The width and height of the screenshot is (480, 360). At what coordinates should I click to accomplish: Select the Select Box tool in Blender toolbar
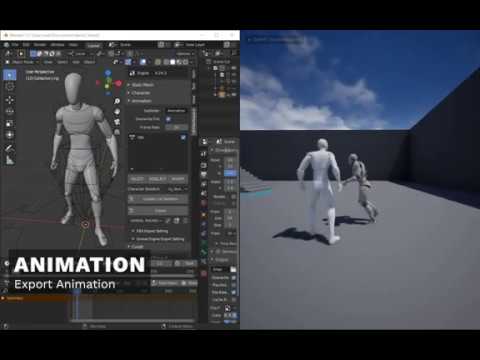tap(9, 75)
